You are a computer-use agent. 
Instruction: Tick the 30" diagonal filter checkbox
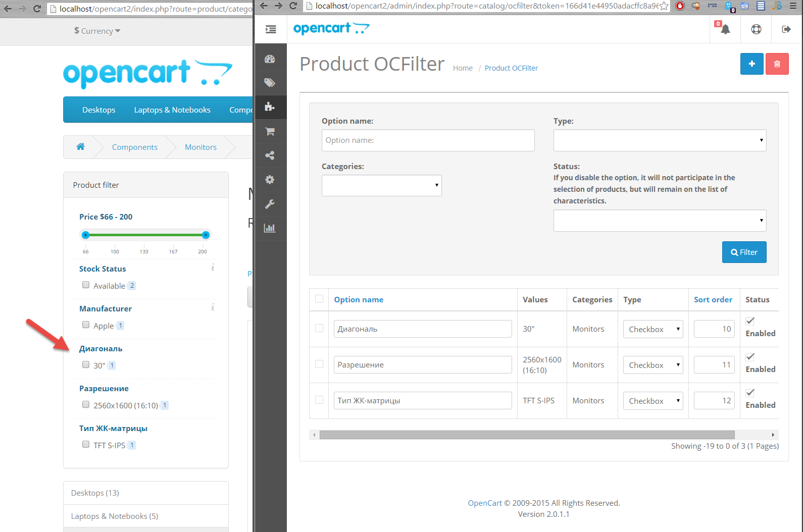86,365
